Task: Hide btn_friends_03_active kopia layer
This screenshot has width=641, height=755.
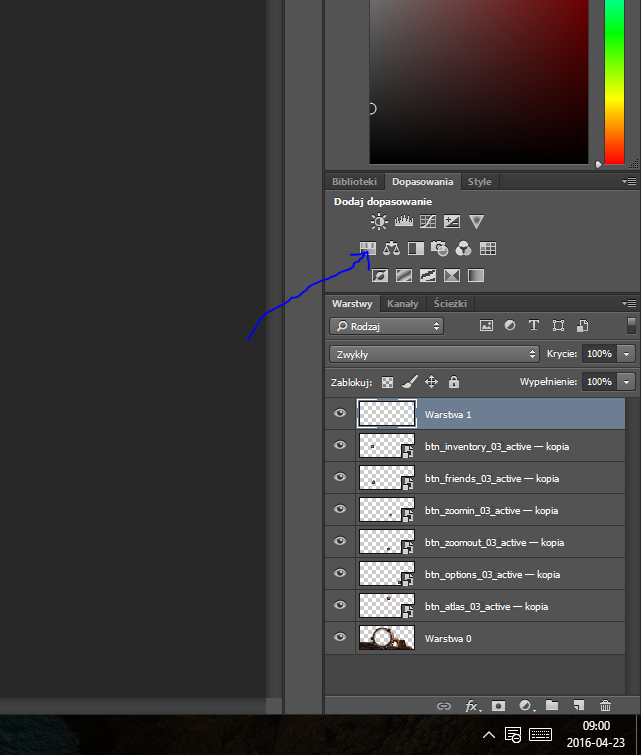Action: pyautogui.click(x=340, y=477)
